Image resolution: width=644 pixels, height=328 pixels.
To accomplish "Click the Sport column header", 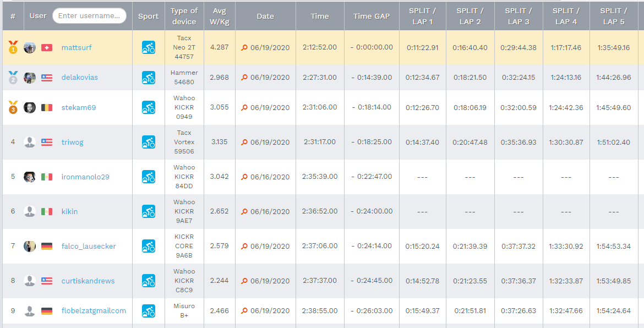I will coord(148,16).
